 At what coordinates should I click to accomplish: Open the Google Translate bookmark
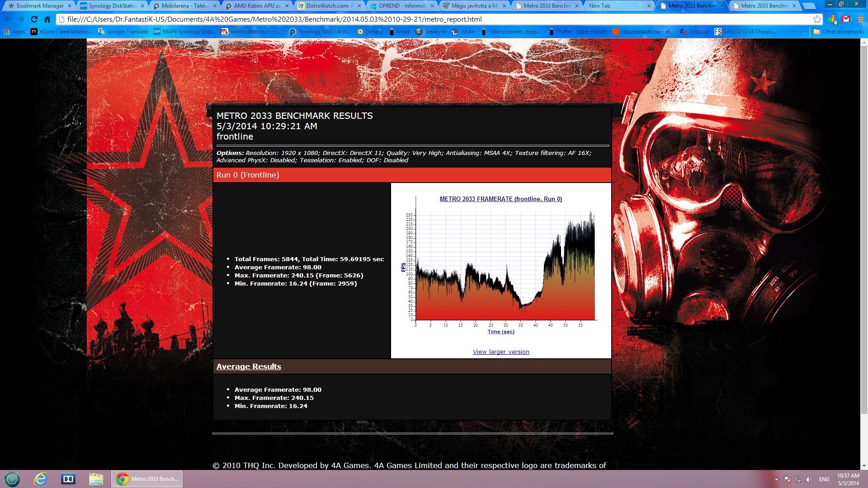(x=123, y=32)
